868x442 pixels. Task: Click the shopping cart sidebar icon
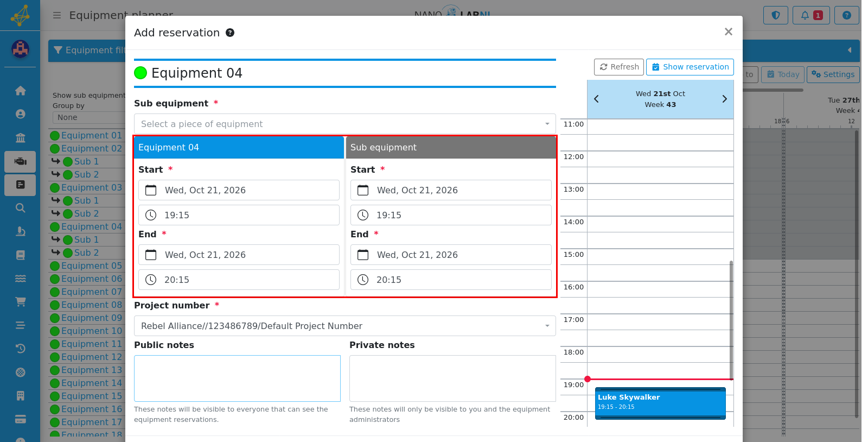pos(20,301)
